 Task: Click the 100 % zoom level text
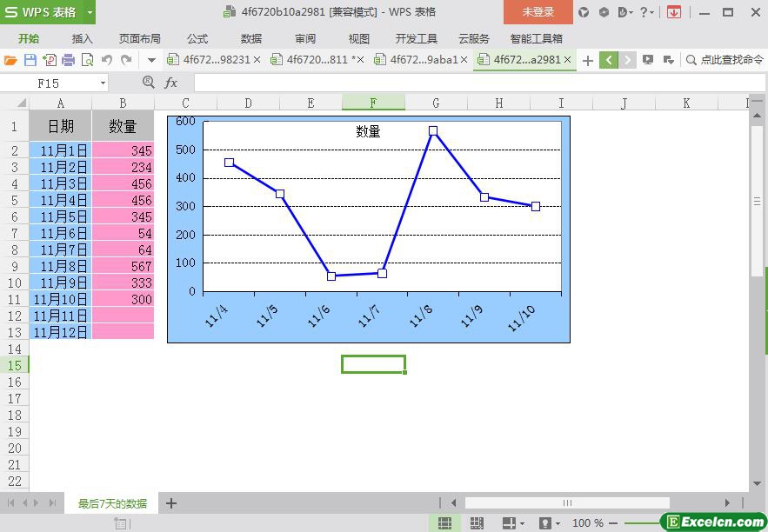pos(588,523)
